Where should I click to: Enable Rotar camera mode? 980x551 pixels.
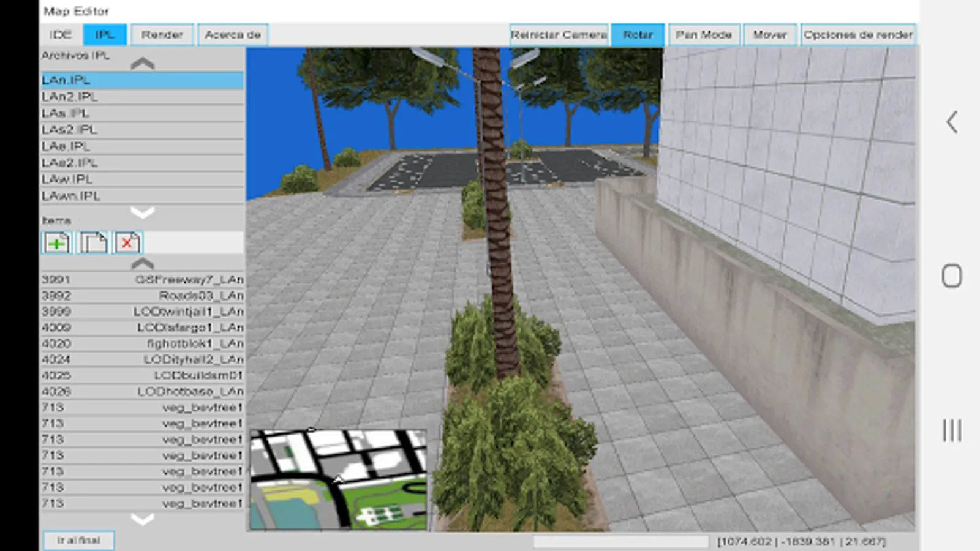click(x=638, y=35)
